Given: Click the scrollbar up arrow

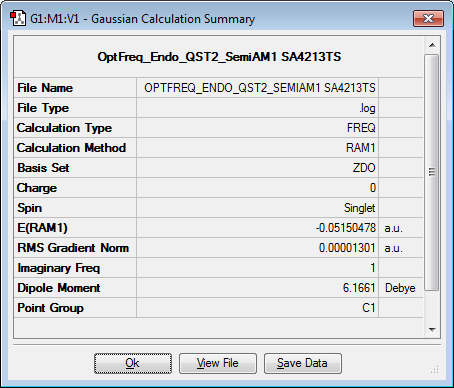Looking at the screenshot, I should (432, 45).
